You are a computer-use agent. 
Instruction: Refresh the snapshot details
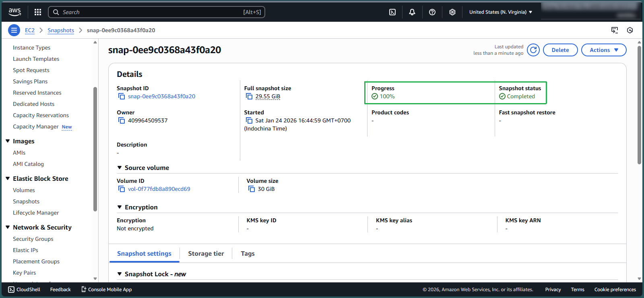tap(533, 50)
